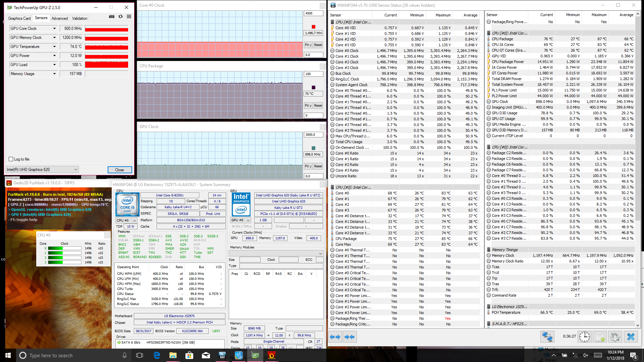The width and height of the screenshot is (644, 362).
Task: Click the GPU-Z refresh icon
Action: click(x=120, y=16)
